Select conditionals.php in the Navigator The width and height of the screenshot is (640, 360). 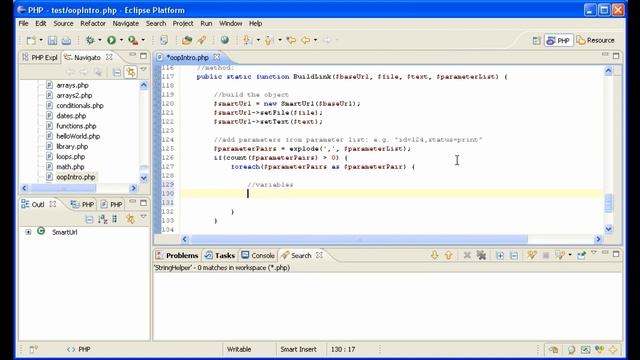pos(80,105)
